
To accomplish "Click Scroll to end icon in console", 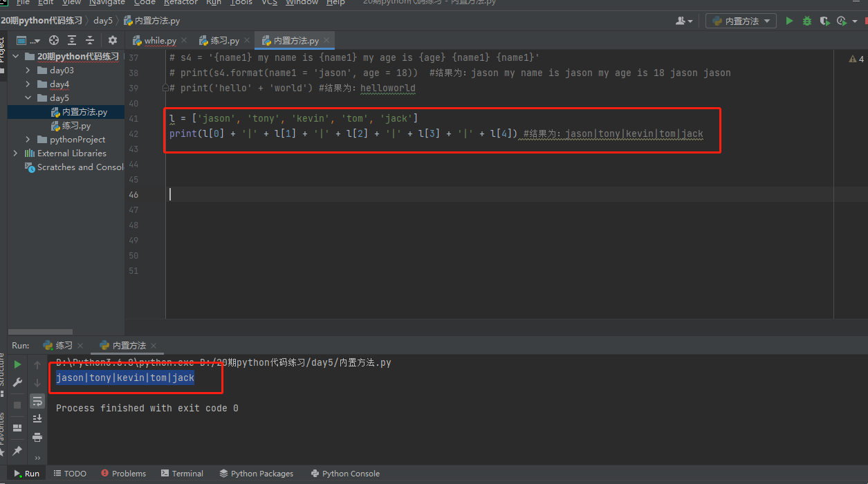I will [37, 419].
